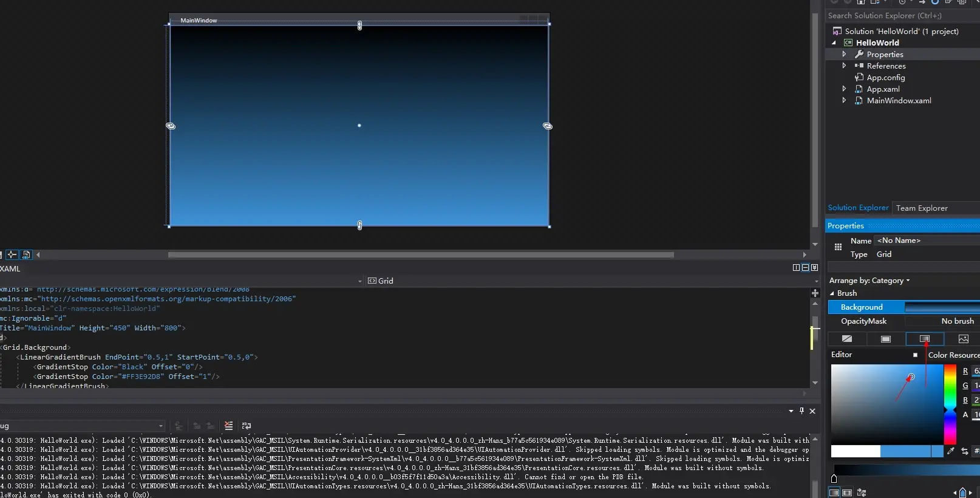The image size is (980, 498).
Task: Click the property category grid icon
Action: [x=838, y=247]
